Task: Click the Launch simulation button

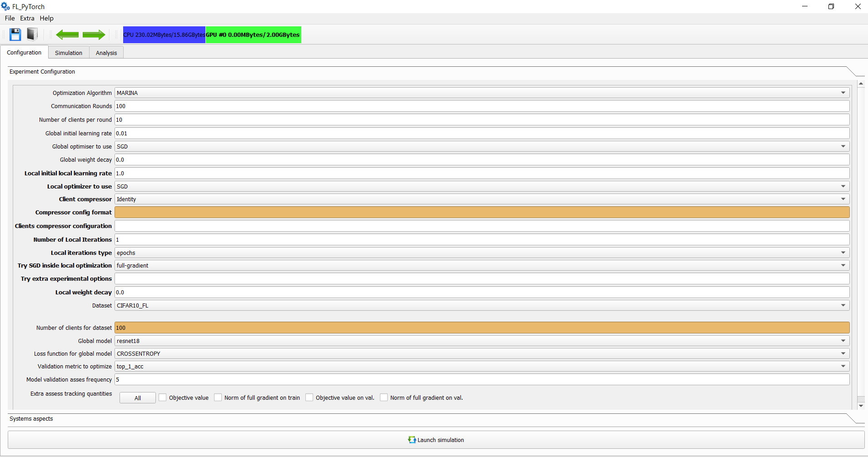Action: click(436, 440)
